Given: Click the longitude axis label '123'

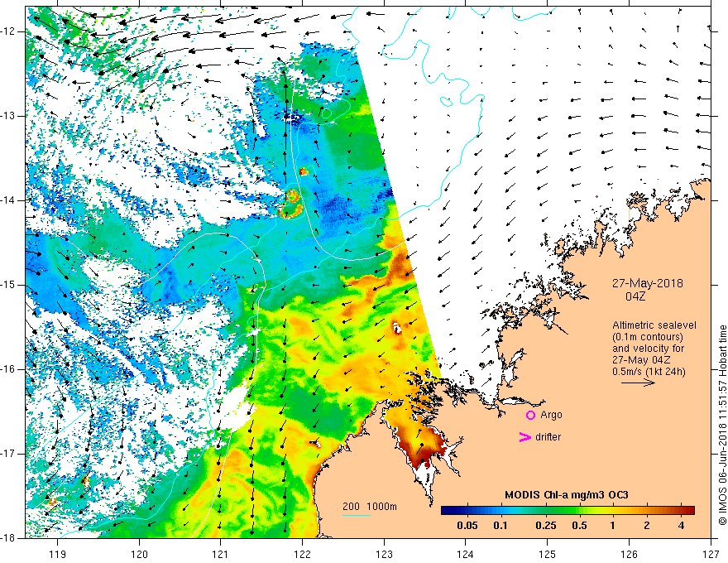Looking at the screenshot, I should [384, 554].
